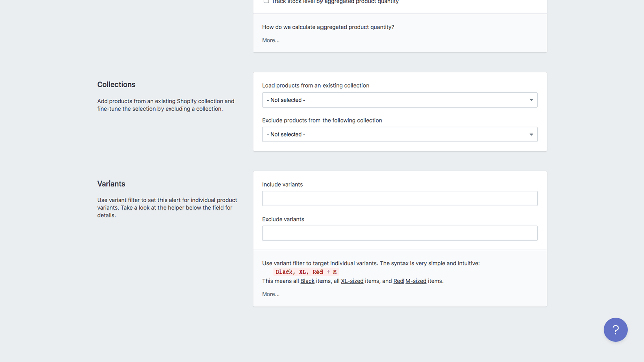Click 'More...' under aggregated product quantity explanation
The image size is (644, 362).
click(x=270, y=40)
